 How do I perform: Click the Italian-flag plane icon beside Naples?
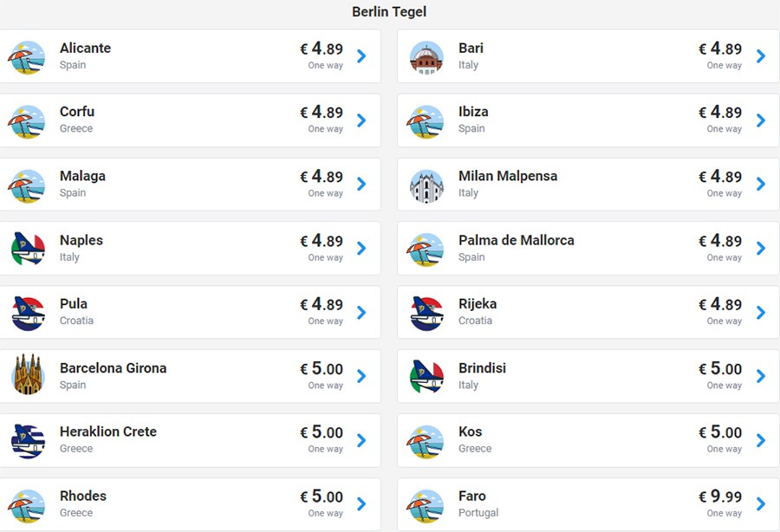[x=27, y=249]
